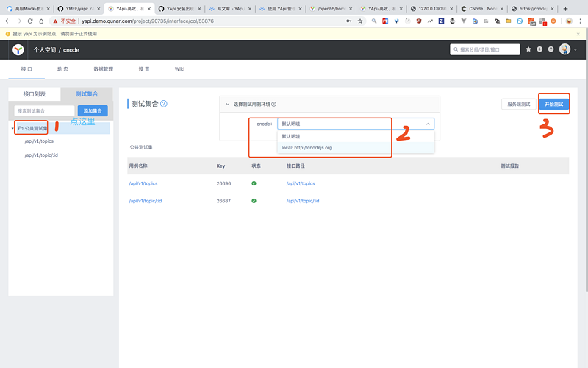Select /api/v1/topics in sidebar tree
This screenshot has width=588, height=368.
pos(39,141)
